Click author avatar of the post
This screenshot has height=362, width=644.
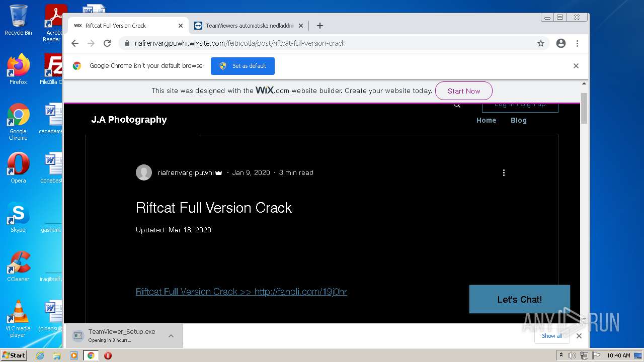[x=144, y=172]
